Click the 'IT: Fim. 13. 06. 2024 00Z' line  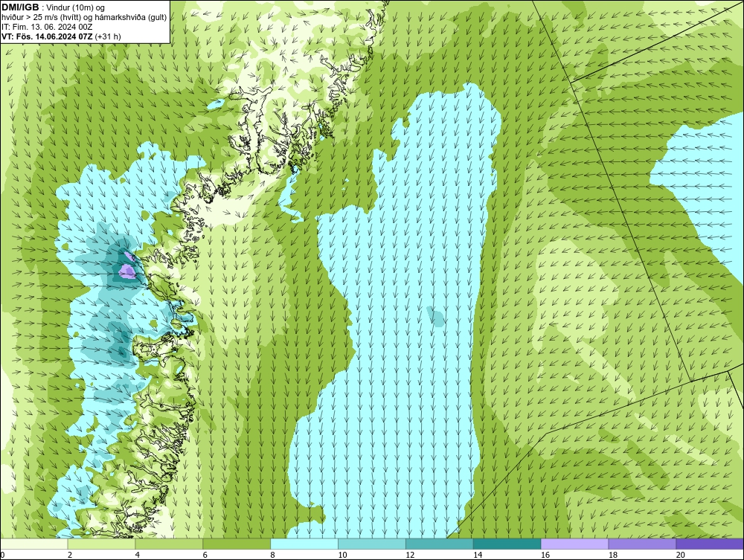coord(47,27)
